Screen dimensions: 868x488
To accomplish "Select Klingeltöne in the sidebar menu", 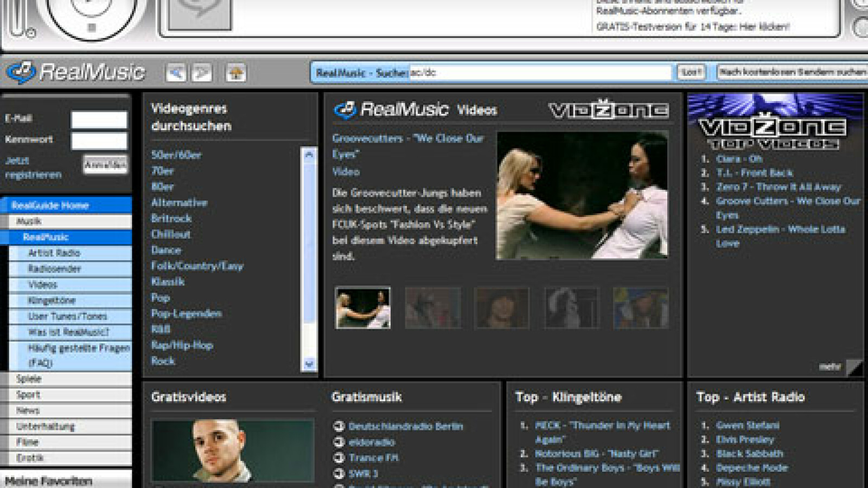I will 52,300.
